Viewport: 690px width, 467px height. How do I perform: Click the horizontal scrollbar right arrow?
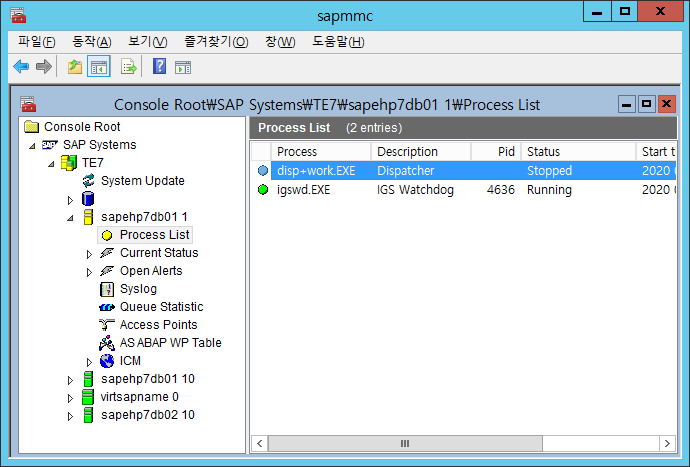tap(667, 443)
